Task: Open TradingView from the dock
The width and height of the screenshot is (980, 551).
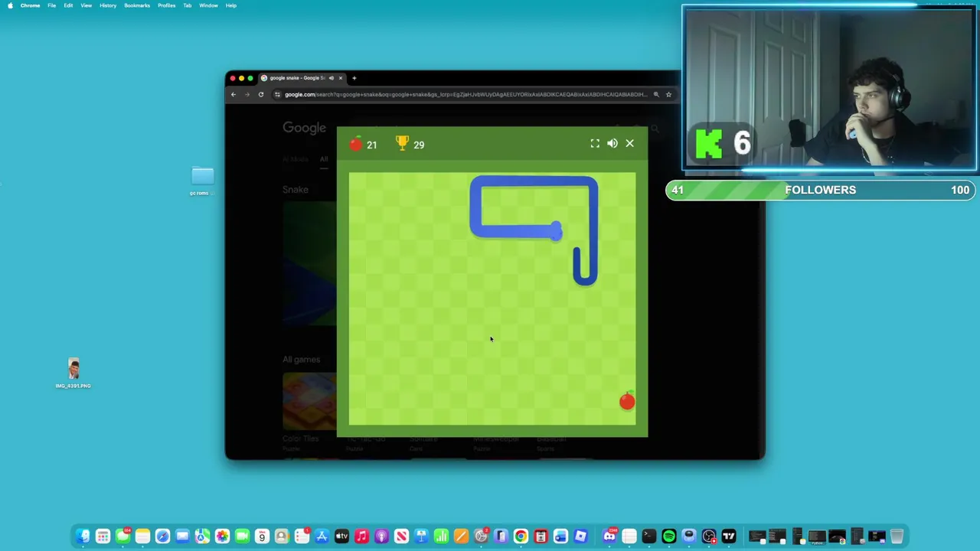Action: pyautogui.click(x=729, y=536)
